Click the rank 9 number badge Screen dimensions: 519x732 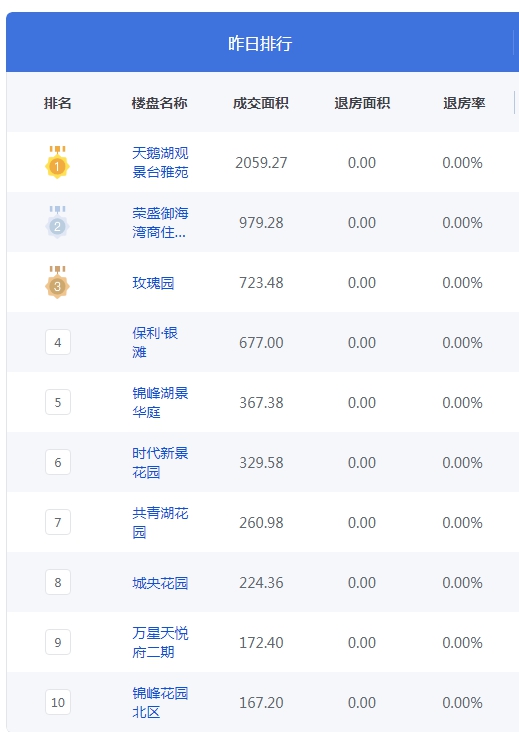point(58,642)
